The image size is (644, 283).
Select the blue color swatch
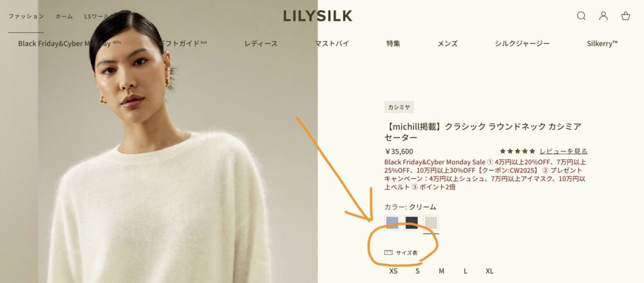pyautogui.click(x=392, y=222)
